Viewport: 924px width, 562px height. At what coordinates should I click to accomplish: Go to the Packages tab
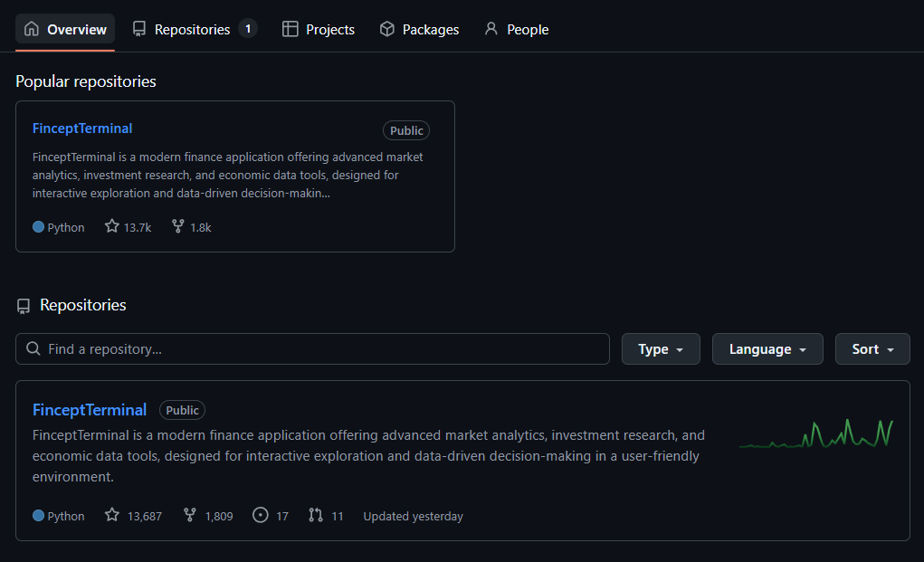(x=419, y=29)
